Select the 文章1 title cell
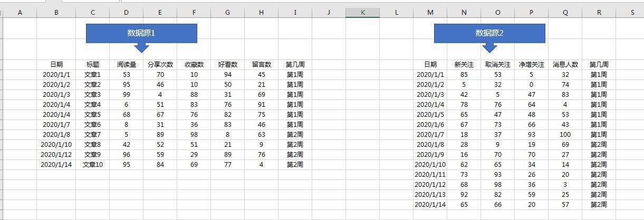The width and height of the screenshot is (644, 220). [x=92, y=75]
